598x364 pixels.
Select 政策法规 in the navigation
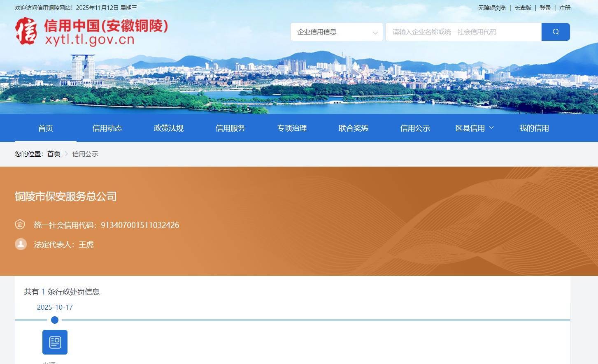(168, 128)
